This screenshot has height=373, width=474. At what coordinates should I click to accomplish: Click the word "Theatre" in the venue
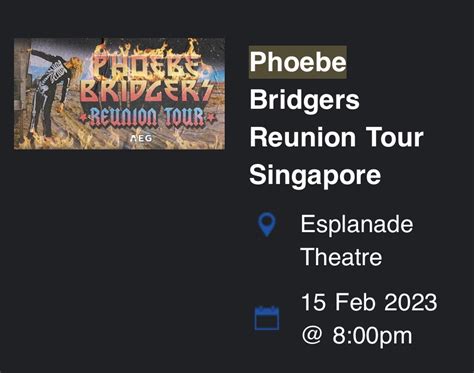pos(341,257)
